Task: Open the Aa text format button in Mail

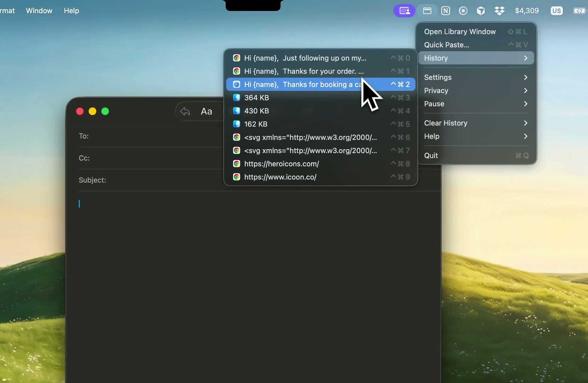Action: tap(207, 111)
